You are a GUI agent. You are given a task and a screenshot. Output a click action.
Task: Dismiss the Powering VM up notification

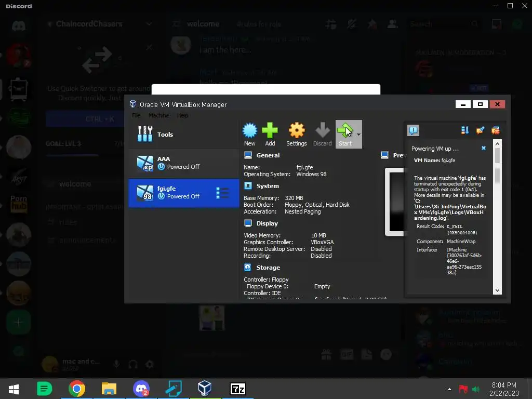coord(484,148)
